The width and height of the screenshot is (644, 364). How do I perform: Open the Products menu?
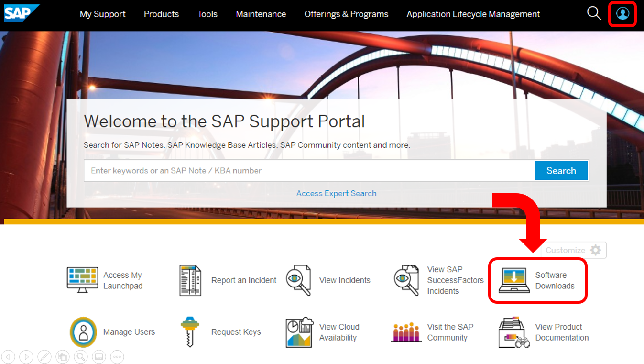(x=161, y=14)
